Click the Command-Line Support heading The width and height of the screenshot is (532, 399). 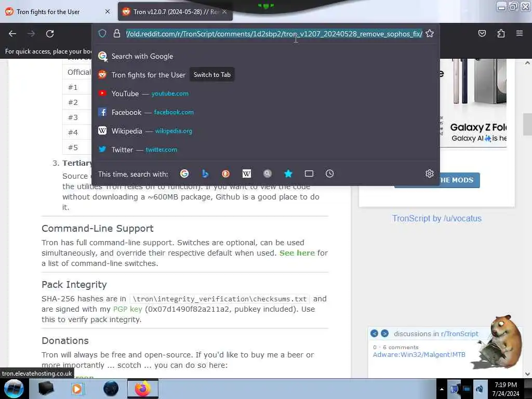(x=98, y=229)
